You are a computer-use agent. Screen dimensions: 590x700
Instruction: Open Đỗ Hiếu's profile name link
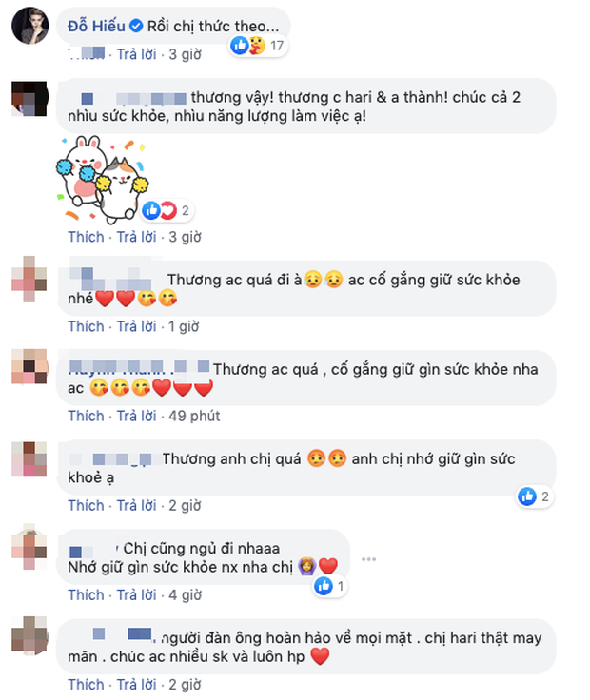point(96,27)
